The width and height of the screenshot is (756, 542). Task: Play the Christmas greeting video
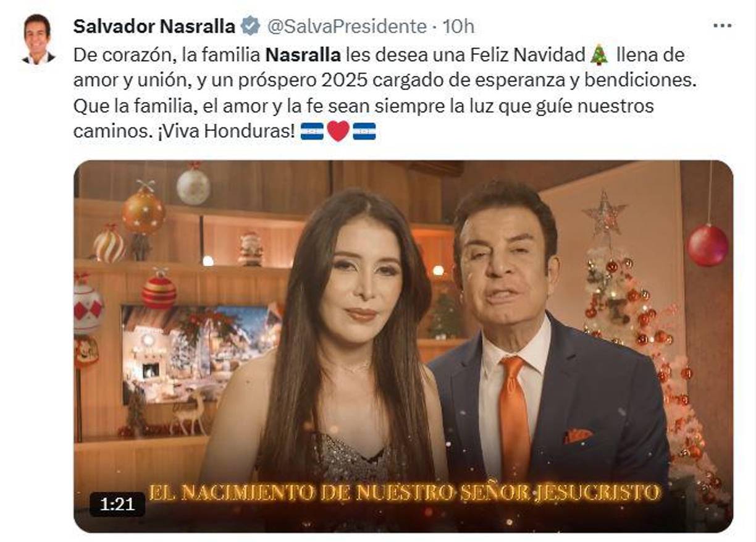click(403, 346)
